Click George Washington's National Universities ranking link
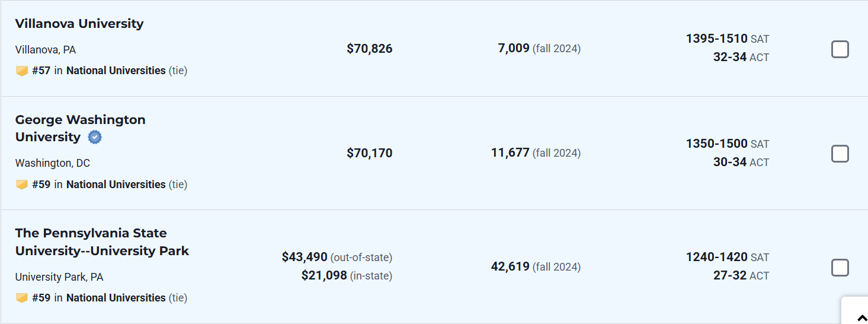 (x=116, y=185)
